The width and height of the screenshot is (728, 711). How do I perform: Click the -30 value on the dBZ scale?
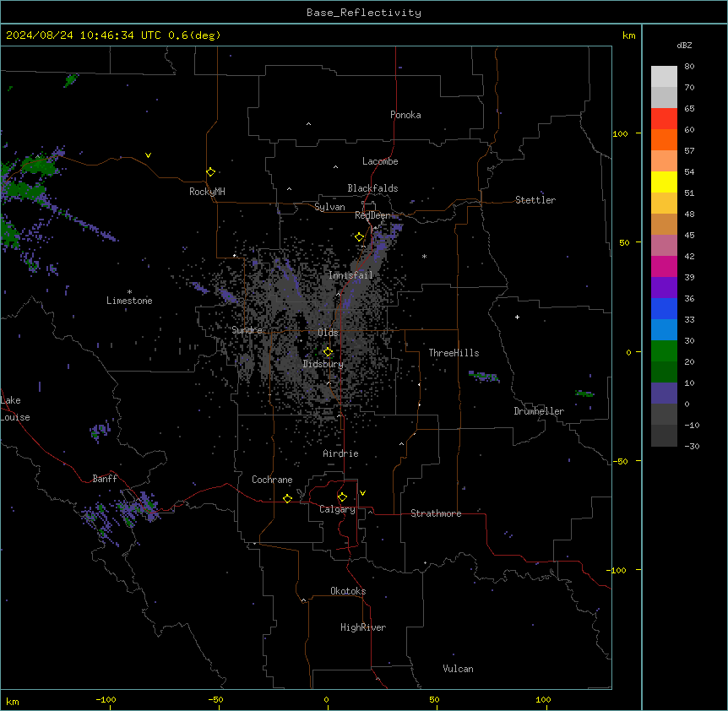pos(692,446)
